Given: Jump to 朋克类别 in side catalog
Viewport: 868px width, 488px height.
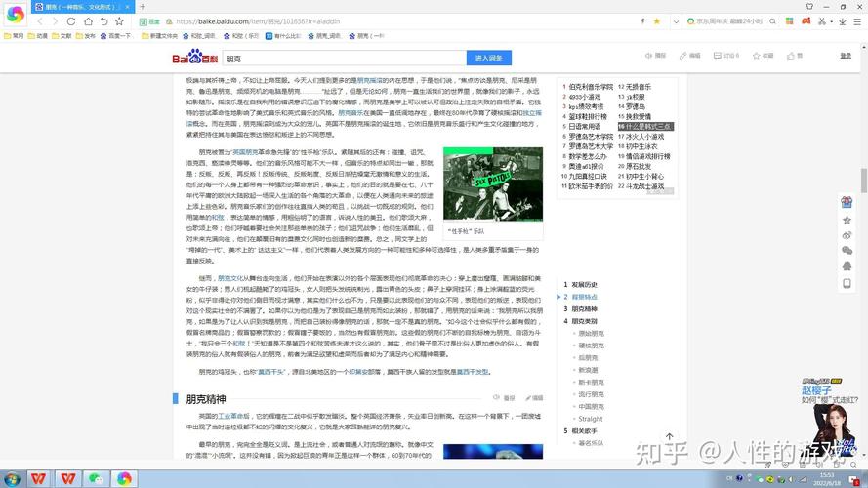Looking at the screenshot, I should point(584,321).
